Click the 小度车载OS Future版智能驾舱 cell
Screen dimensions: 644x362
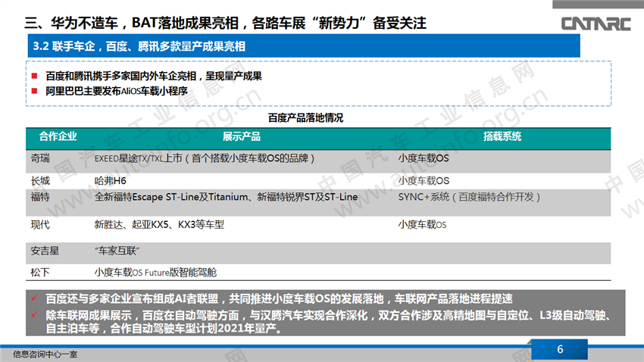pyautogui.click(x=155, y=272)
